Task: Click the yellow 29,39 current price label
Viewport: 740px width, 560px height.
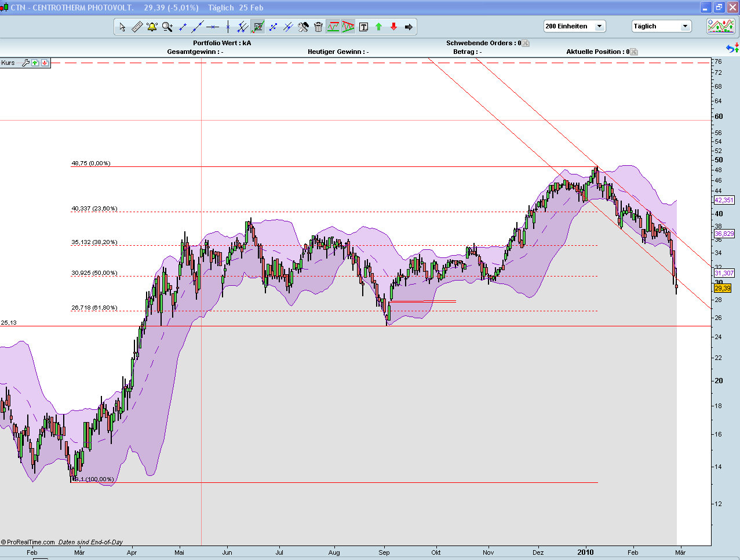Action: tap(723, 288)
